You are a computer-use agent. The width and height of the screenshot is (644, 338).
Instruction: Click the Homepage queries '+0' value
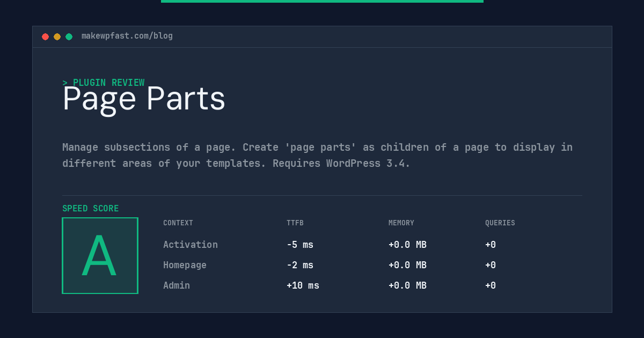coord(491,265)
